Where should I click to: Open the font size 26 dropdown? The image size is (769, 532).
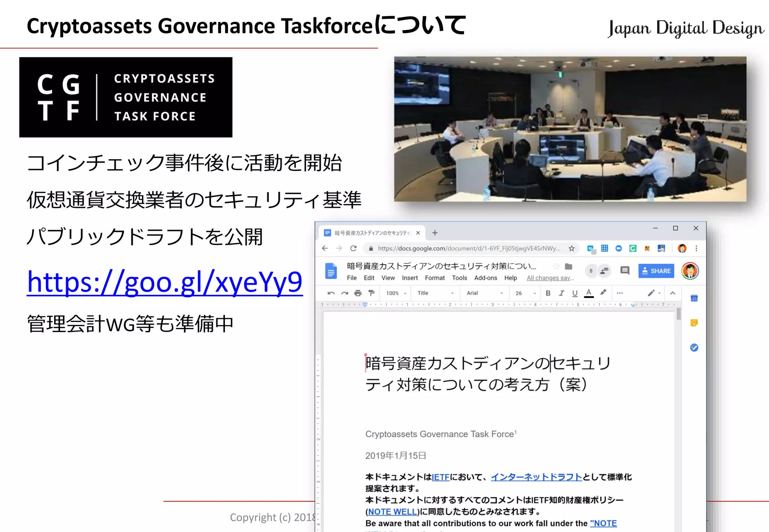click(x=525, y=293)
